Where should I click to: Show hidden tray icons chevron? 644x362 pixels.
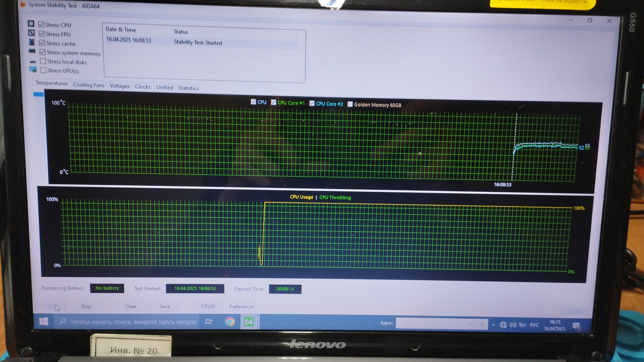point(493,324)
